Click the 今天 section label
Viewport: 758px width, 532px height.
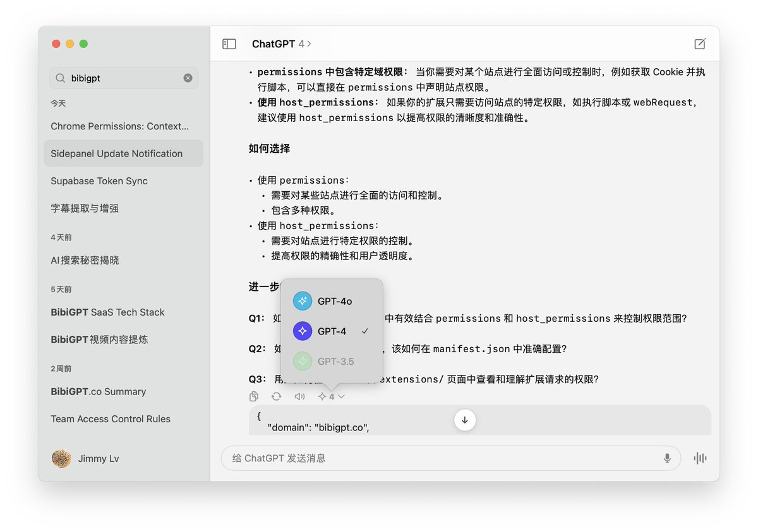[x=58, y=103]
